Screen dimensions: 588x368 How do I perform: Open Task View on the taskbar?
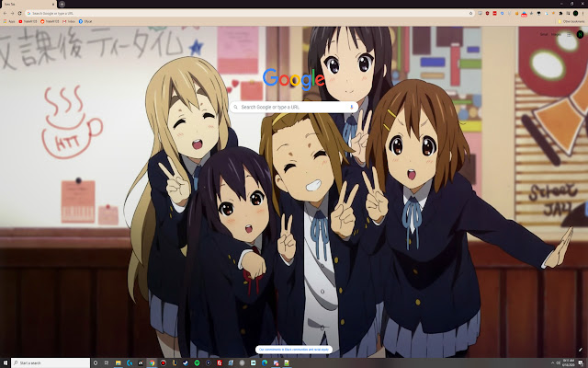point(107,362)
